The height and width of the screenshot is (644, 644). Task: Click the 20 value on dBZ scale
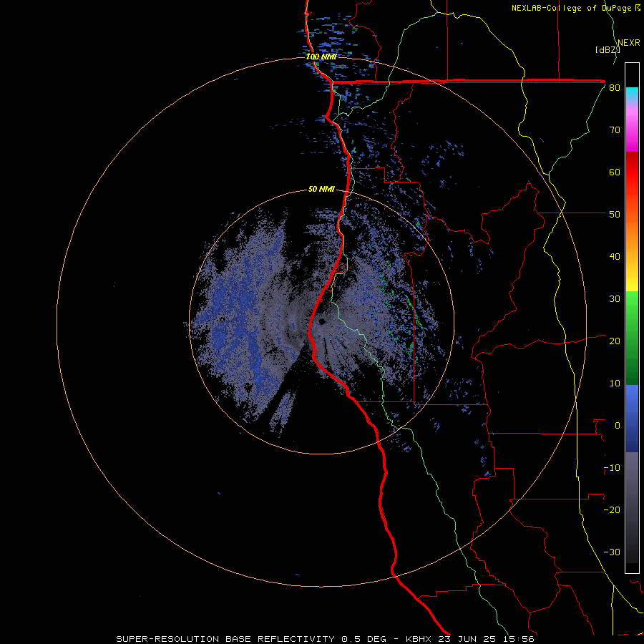(x=615, y=341)
